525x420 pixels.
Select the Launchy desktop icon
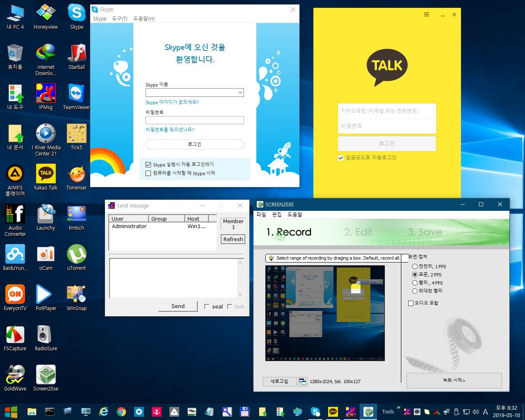[x=46, y=217]
